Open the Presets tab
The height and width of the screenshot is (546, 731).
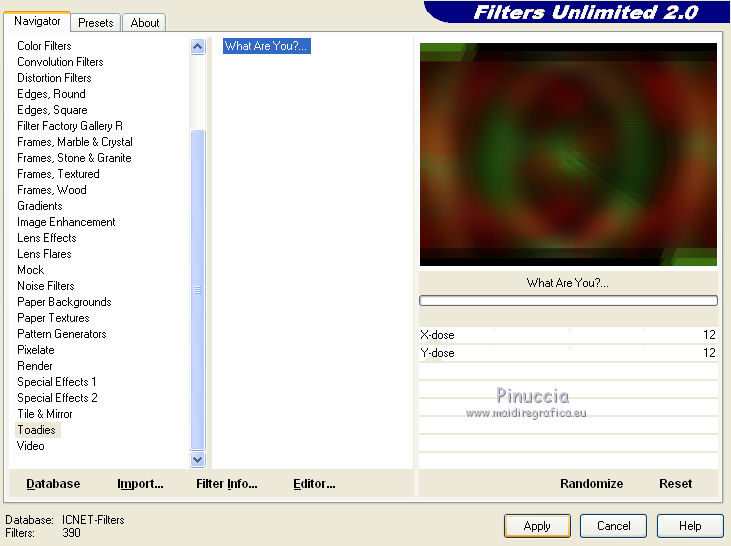96,23
